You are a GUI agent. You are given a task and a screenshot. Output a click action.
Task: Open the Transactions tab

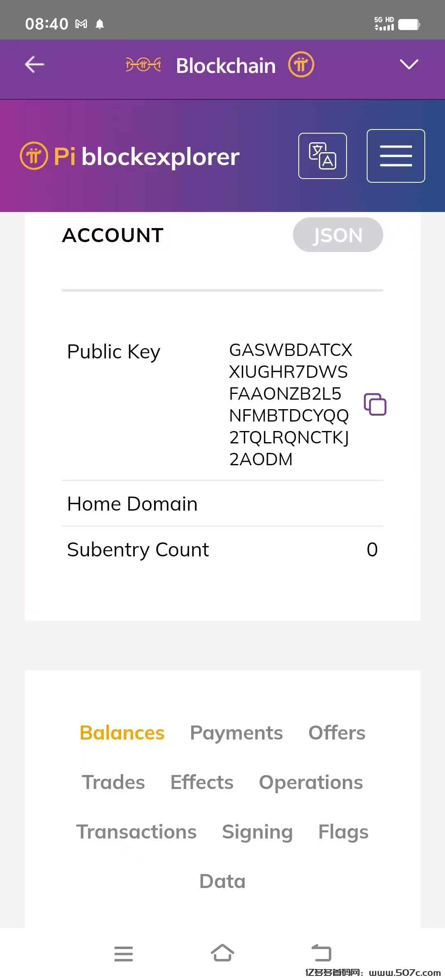(136, 832)
